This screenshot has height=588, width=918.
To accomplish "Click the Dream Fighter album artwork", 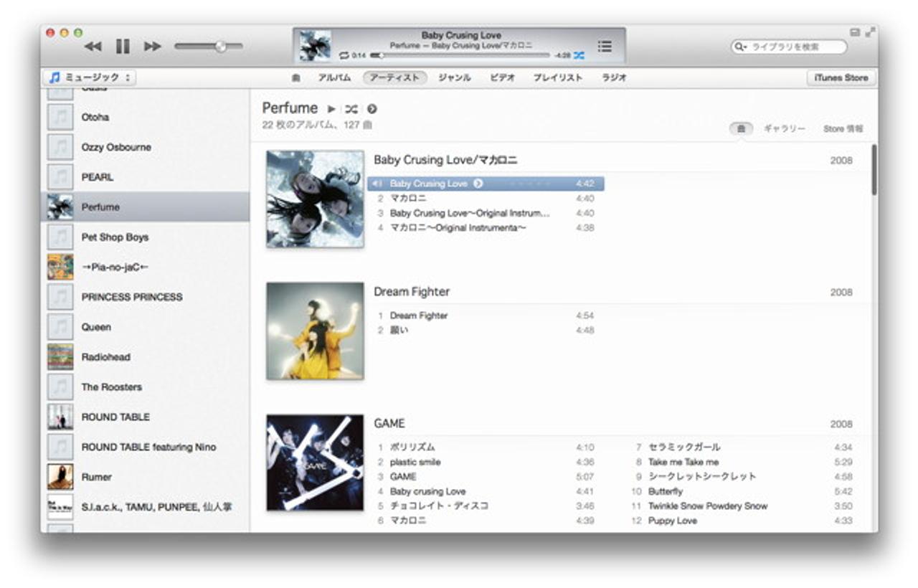I will 315,331.
